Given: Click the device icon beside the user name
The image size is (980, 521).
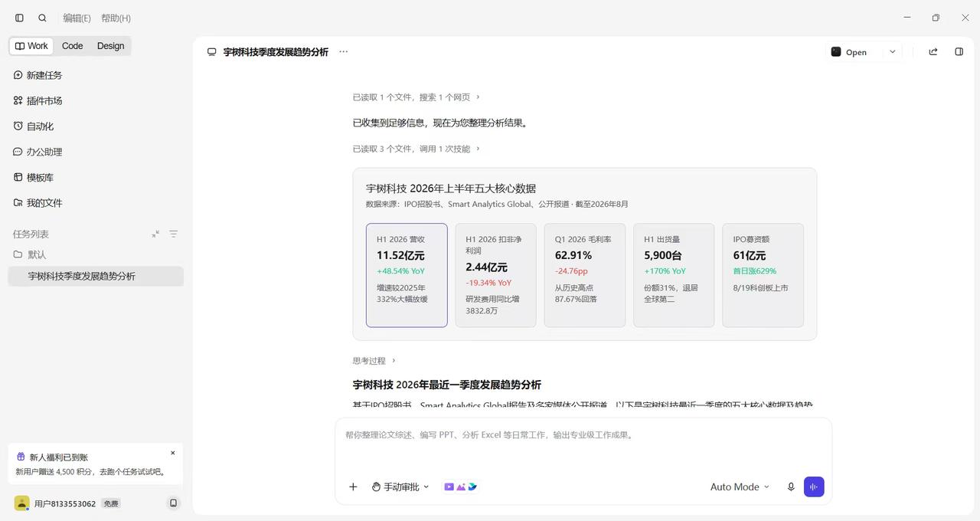Looking at the screenshot, I should tap(173, 503).
